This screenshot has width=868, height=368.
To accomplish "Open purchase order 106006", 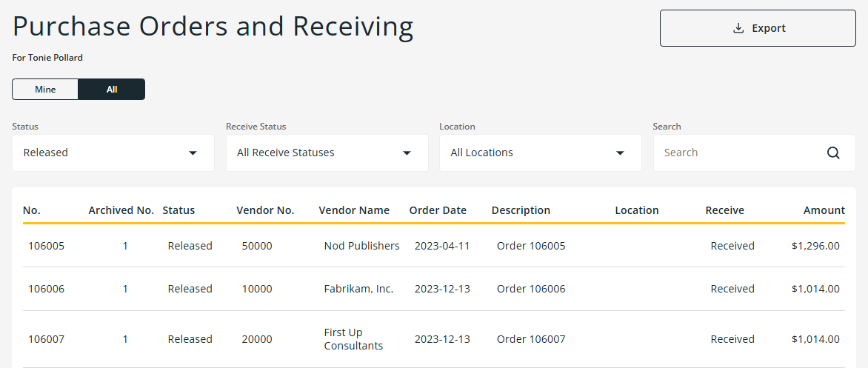I will click(47, 289).
